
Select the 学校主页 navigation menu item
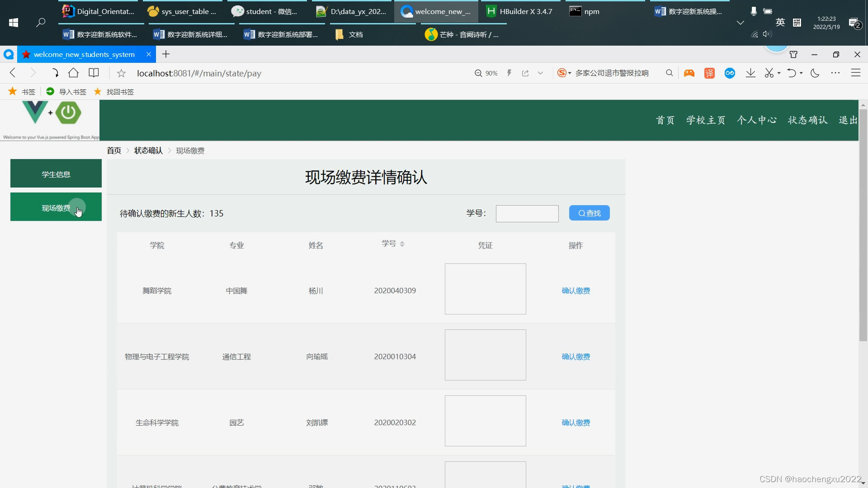coord(707,120)
